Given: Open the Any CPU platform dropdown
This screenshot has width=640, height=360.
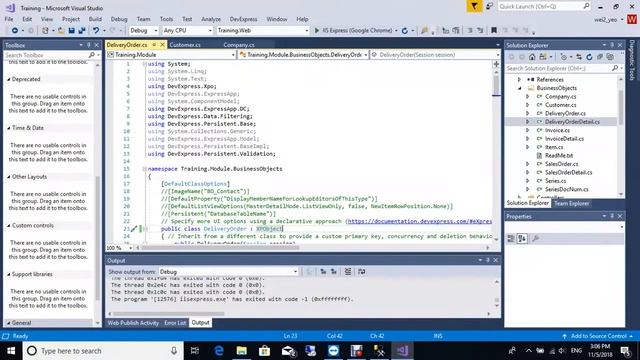Looking at the screenshot, I should click(x=187, y=31).
